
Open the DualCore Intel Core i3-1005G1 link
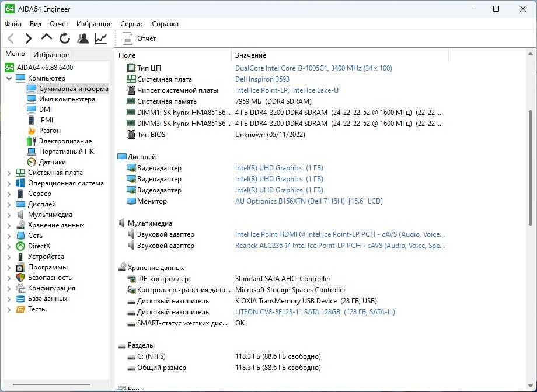313,68
